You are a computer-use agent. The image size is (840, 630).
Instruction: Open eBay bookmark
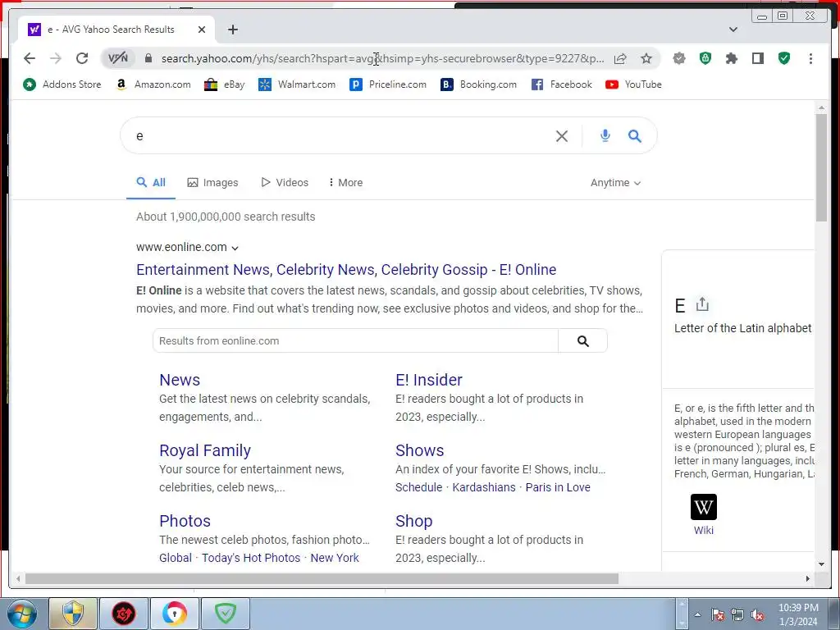tap(225, 84)
